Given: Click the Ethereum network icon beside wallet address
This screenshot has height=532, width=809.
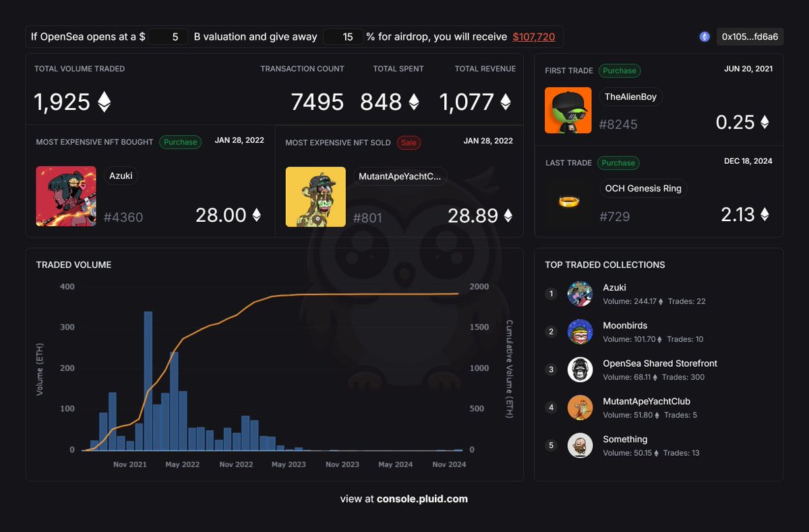Looking at the screenshot, I should (x=705, y=36).
